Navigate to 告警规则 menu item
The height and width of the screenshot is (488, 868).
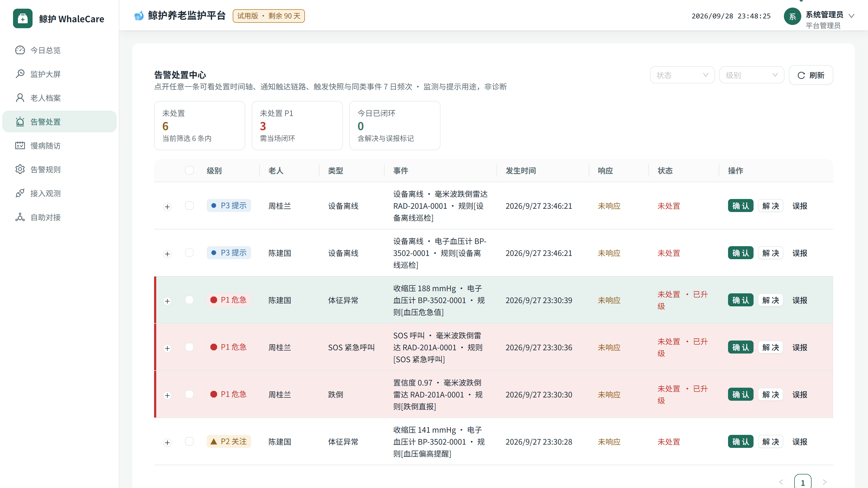click(x=59, y=169)
